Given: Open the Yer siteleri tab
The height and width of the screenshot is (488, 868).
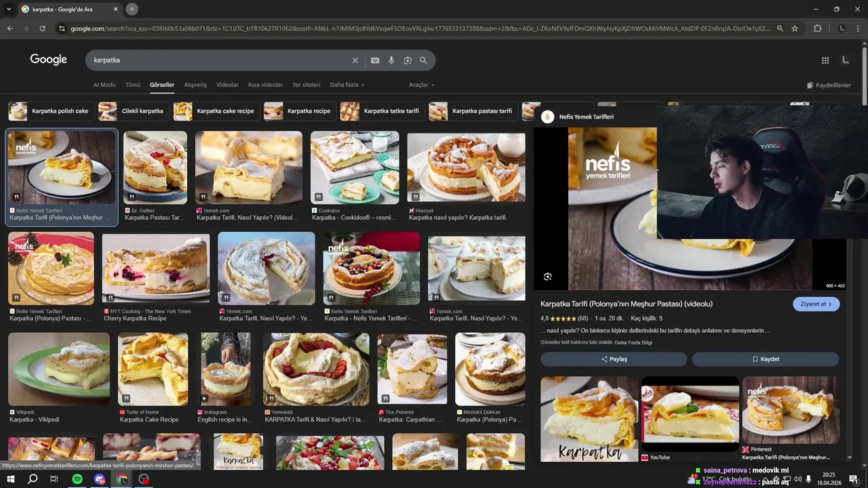Looking at the screenshot, I should [x=306, y=85].
